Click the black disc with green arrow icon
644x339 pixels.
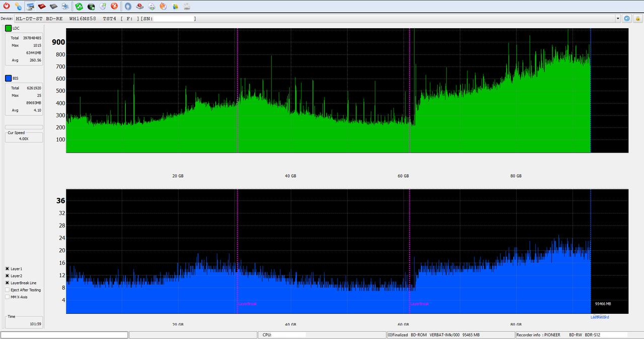(x=91, y=6)
